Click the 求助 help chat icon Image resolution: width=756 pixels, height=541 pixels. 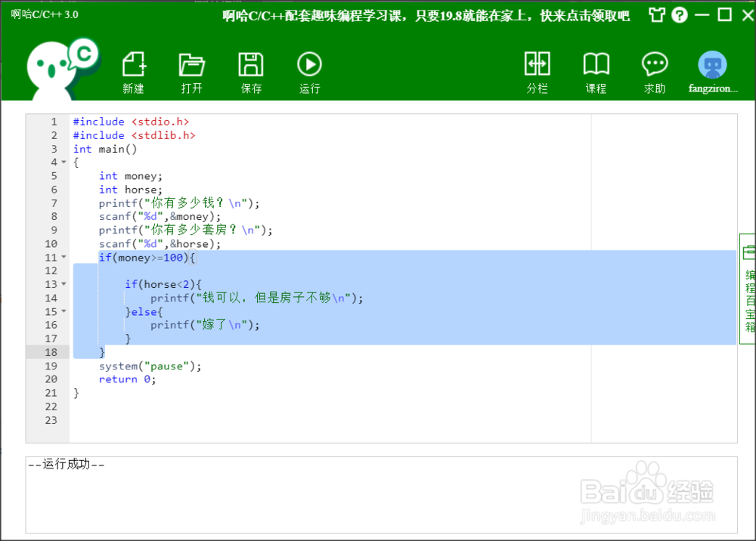point(654,64)
